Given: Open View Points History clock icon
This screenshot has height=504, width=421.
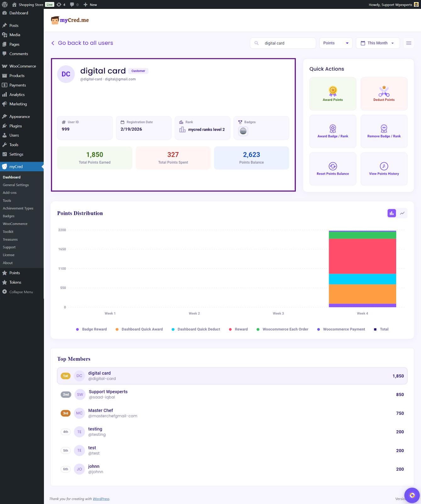Looking at the screenshot, I should tap(384, 166).
